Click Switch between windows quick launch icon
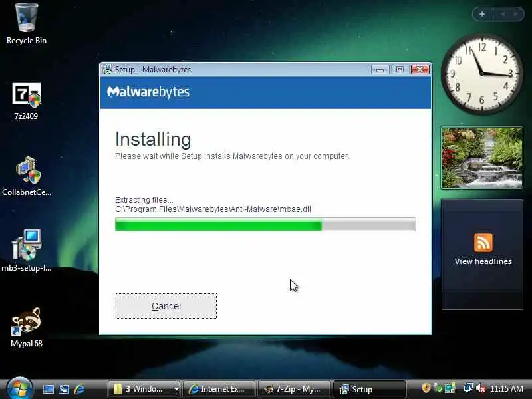 tap(64, 389)
